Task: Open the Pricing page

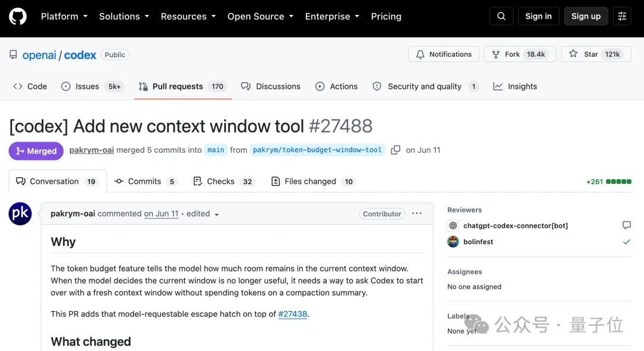Action: pos(386,17)
